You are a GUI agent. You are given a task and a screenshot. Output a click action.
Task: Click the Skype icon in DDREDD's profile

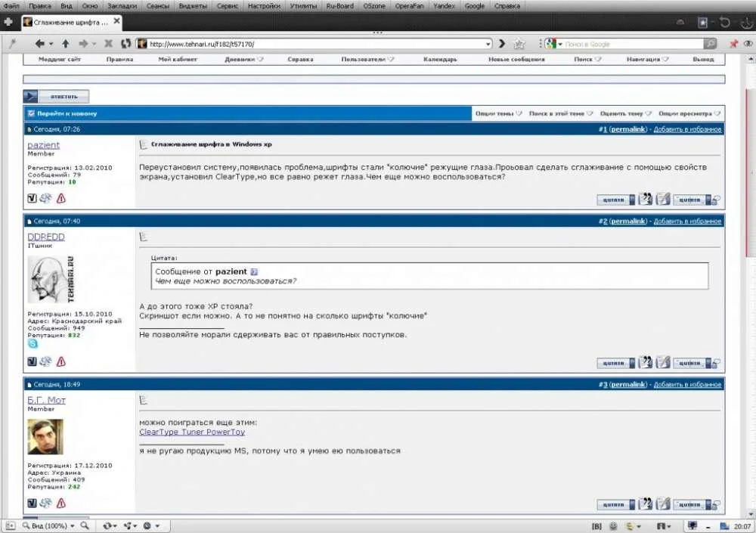point(33,344)
